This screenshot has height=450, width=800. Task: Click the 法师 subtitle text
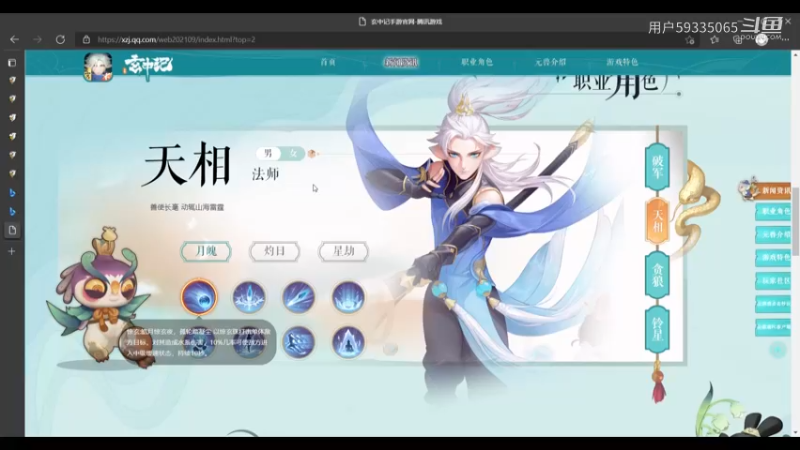[x=265, y=174]
